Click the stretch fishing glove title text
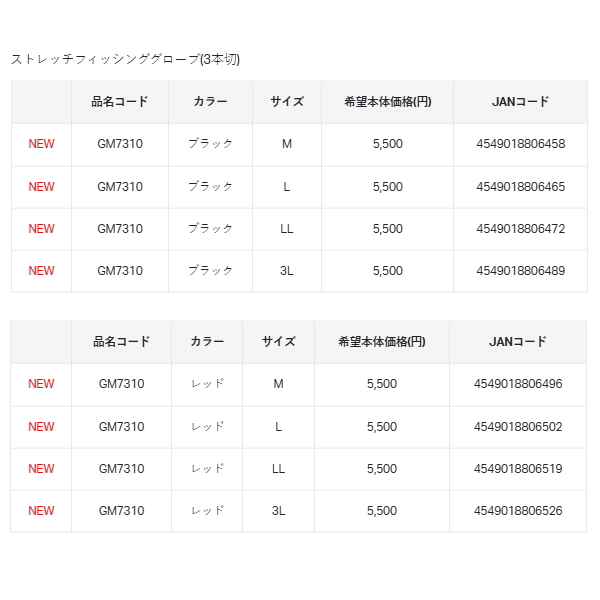The height and width of the screenshot is (600, 600). pyautogui.click(x=125, y=59)
